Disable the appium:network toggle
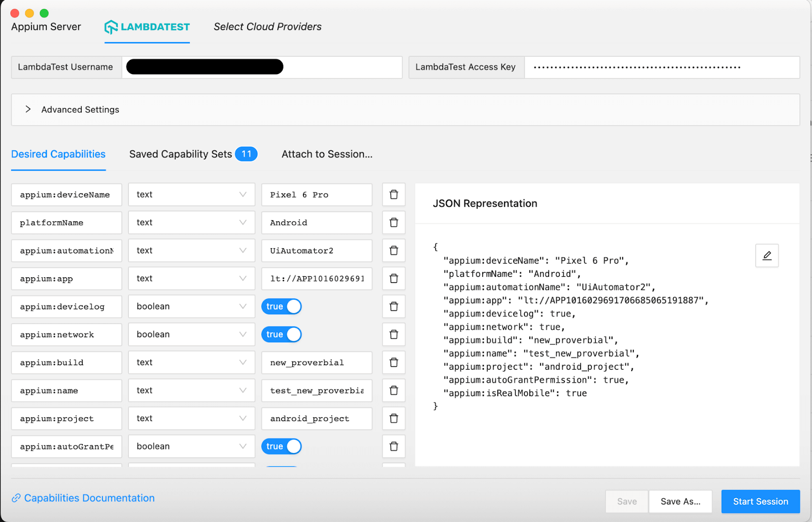This screenshot has height=522, width=812. point(282,335)
